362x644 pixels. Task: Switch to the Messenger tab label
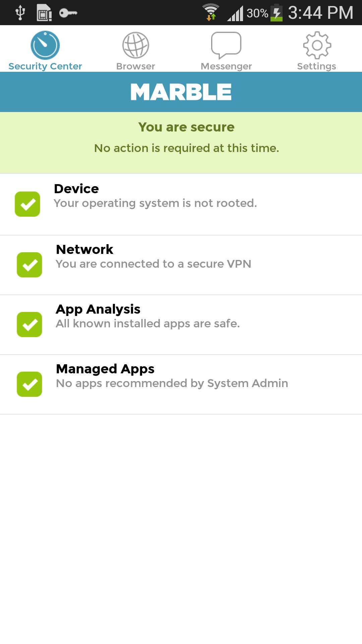pos(226,66)
